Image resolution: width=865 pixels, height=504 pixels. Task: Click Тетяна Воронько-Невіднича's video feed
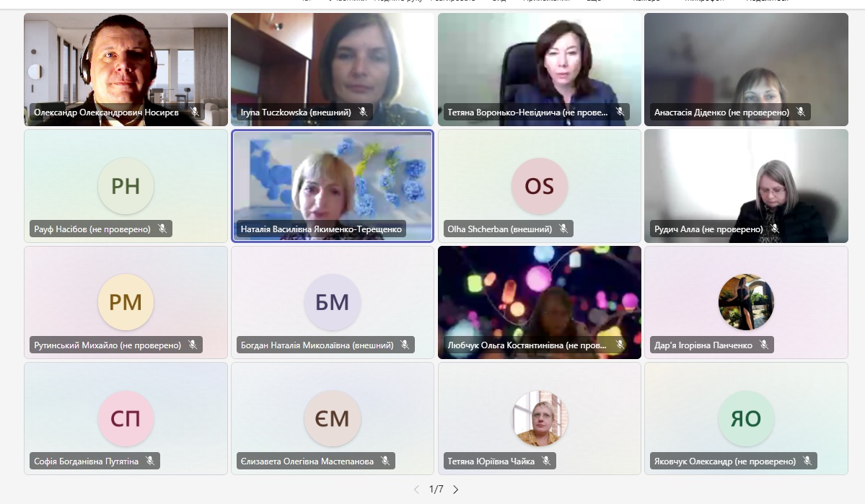click(540, 69)
